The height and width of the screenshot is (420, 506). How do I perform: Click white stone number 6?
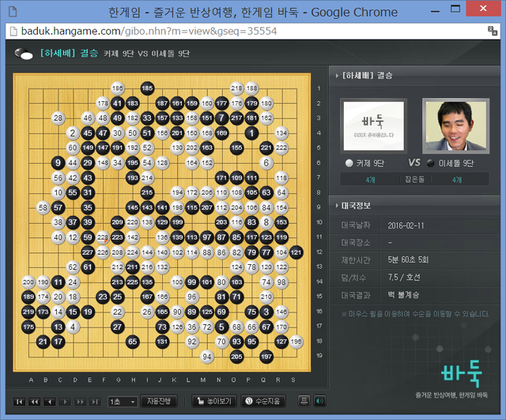(x=266, y=163)
